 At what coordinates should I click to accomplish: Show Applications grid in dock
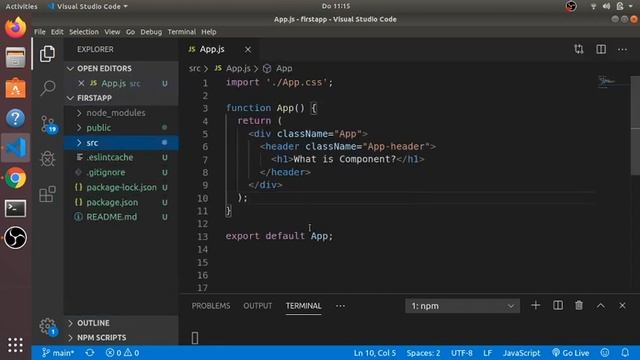point(15,345)
